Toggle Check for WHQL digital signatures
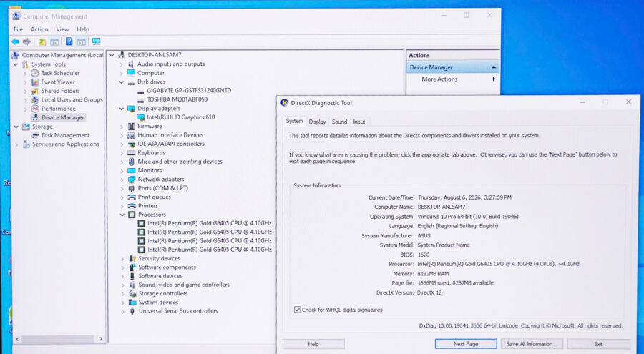 298,310
